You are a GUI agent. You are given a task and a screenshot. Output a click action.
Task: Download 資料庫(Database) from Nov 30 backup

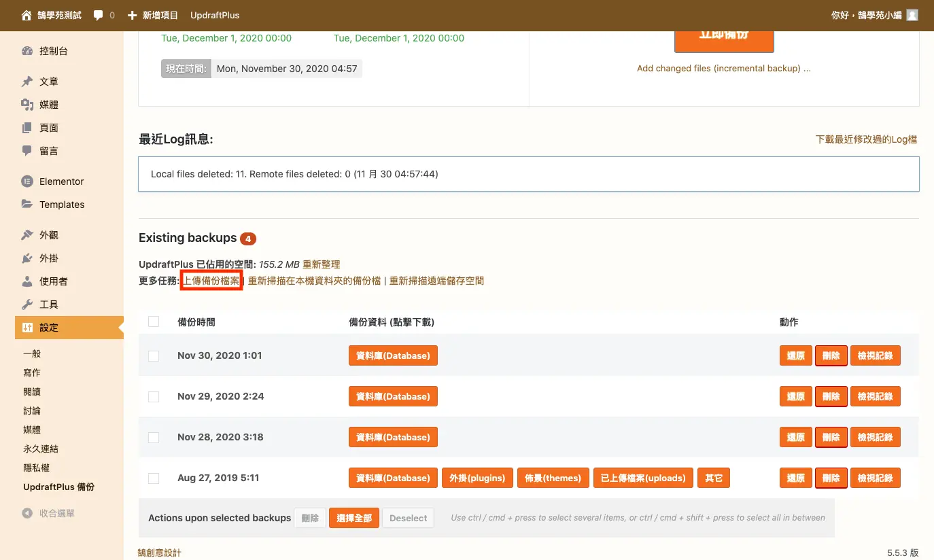pos(393,355)
